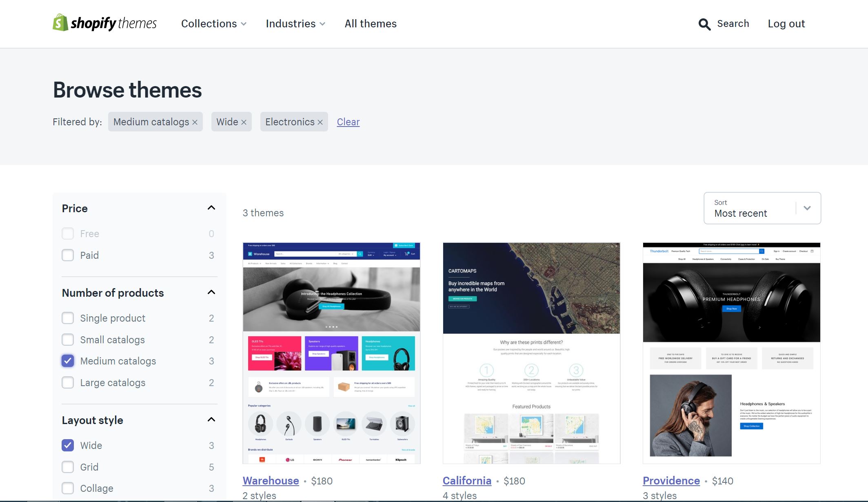
Task: Remove the Electronics filter tag
Action: [x=320, y=122]
